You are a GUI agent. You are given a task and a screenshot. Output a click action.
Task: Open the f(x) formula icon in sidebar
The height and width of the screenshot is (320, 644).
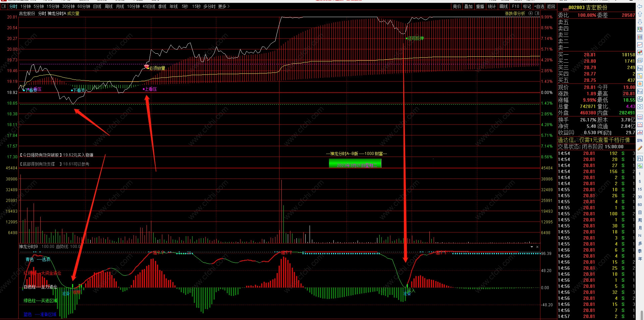(x=640, y=99)
